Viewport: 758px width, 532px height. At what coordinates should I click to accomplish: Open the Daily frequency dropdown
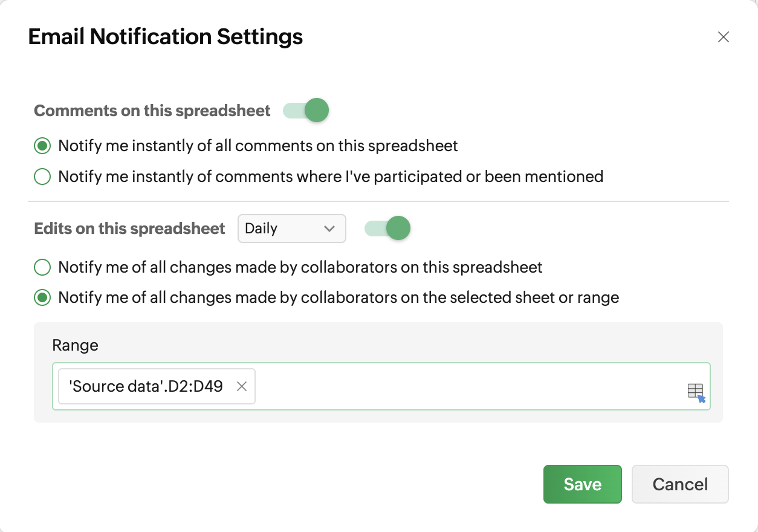(291, 229)
